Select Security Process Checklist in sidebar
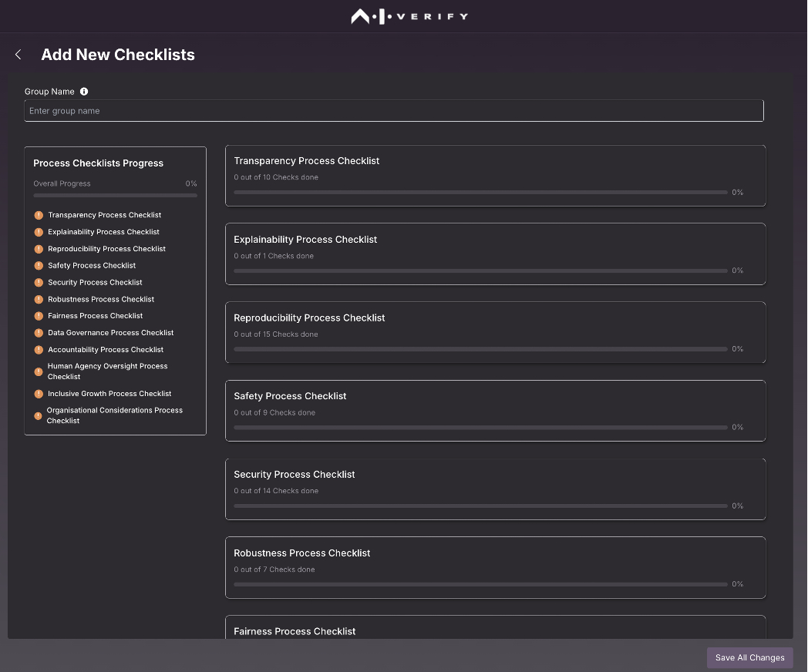Viewport: 808px width, 672px height. point(95,283)
